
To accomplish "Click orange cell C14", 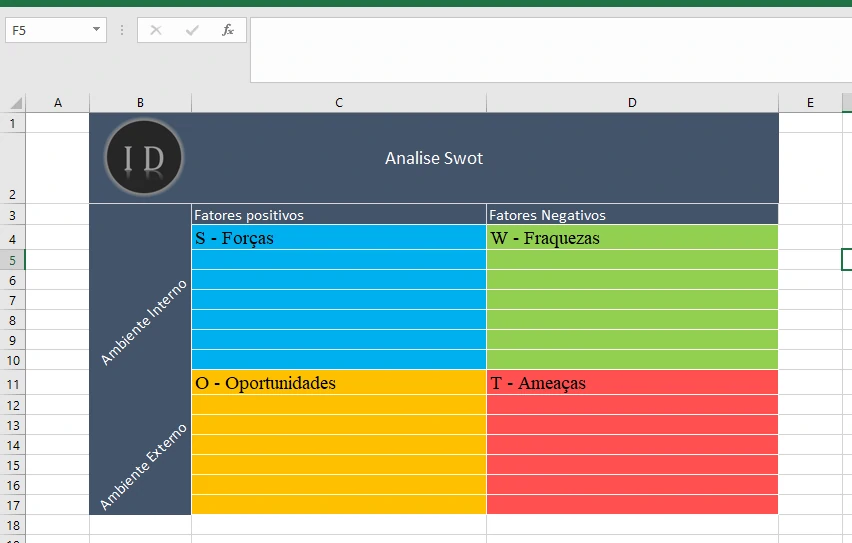I will [x=339, y=445].
